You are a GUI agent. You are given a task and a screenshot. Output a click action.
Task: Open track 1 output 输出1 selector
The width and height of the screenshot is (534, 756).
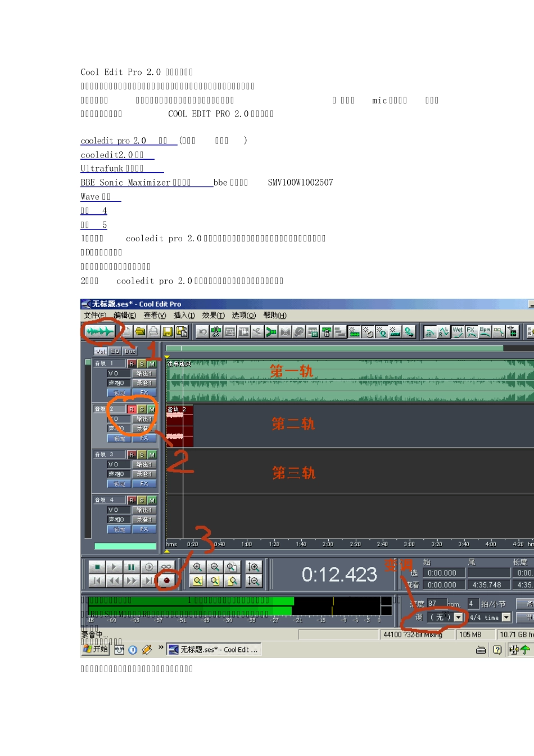(x=144, y=373)
